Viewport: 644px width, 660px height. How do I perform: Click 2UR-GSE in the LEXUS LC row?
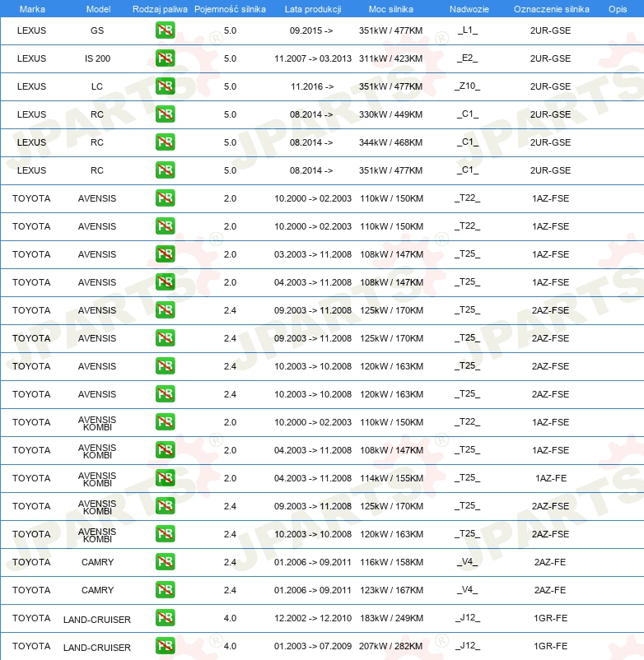pyautogui.click(x=550, y=86)
